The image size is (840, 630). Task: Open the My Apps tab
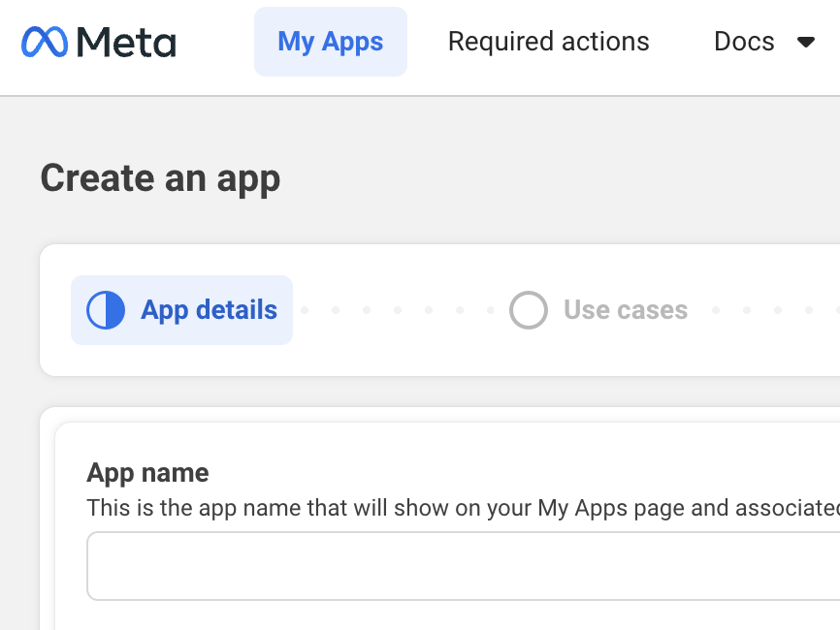pyautogui.click(x=330, y=42)
